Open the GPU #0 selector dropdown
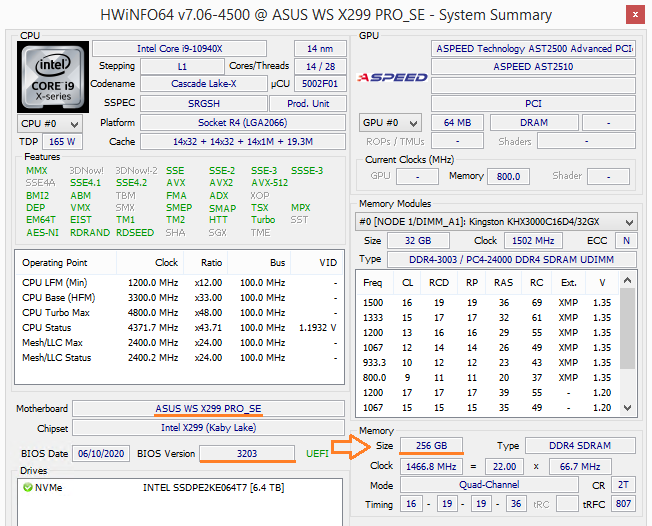 (x=390, y=123)
